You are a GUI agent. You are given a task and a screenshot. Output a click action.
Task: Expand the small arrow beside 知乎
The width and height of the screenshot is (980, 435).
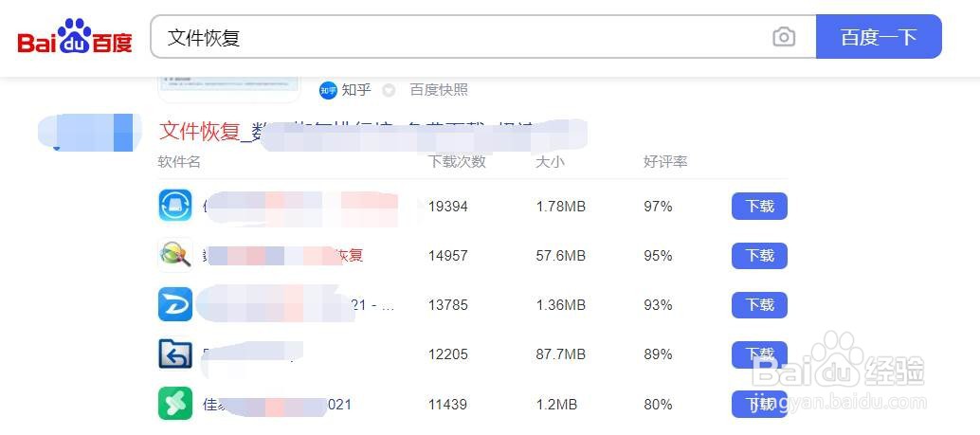click(389, 91)
